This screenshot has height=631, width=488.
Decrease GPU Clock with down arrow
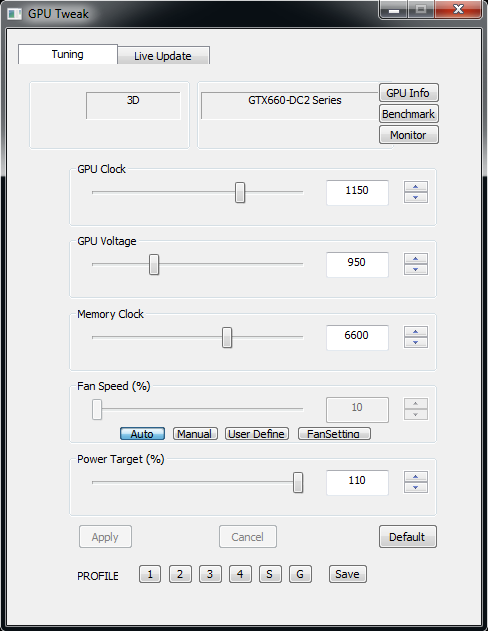[416, 198]
